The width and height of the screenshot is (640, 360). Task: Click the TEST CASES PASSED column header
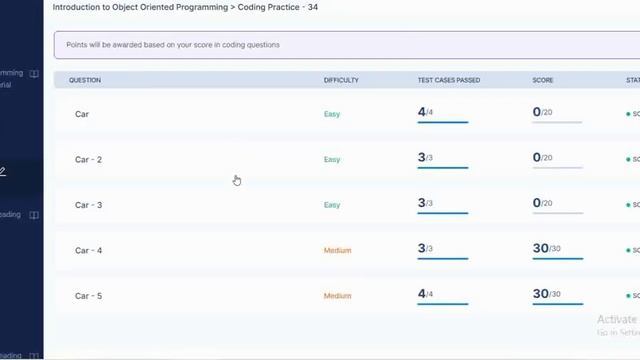click(x=449, y=80)
